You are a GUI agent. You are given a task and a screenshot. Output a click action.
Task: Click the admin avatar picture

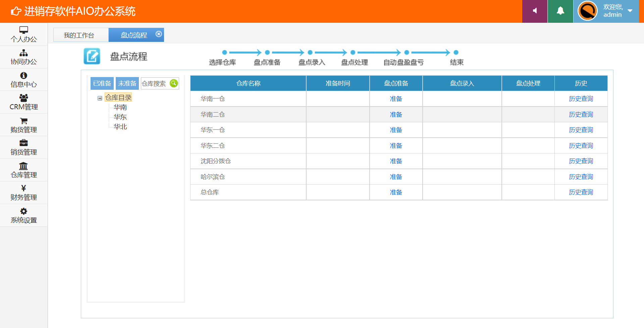point(587,11)
